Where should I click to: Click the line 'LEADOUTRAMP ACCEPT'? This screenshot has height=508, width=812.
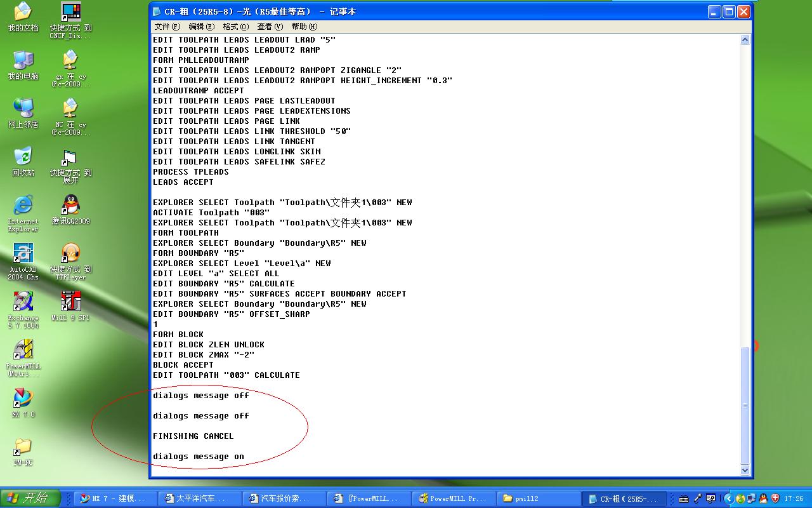pos(199,91)
